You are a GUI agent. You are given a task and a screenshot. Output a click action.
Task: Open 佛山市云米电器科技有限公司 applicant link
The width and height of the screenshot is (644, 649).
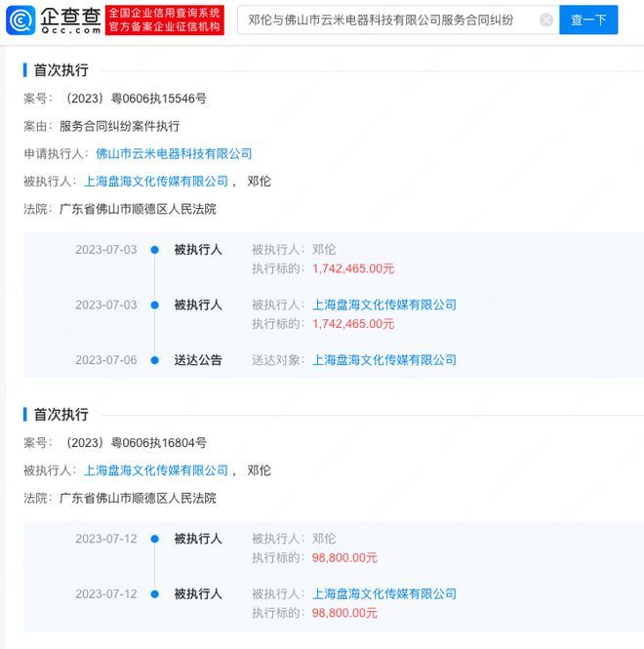pos(174,153)
